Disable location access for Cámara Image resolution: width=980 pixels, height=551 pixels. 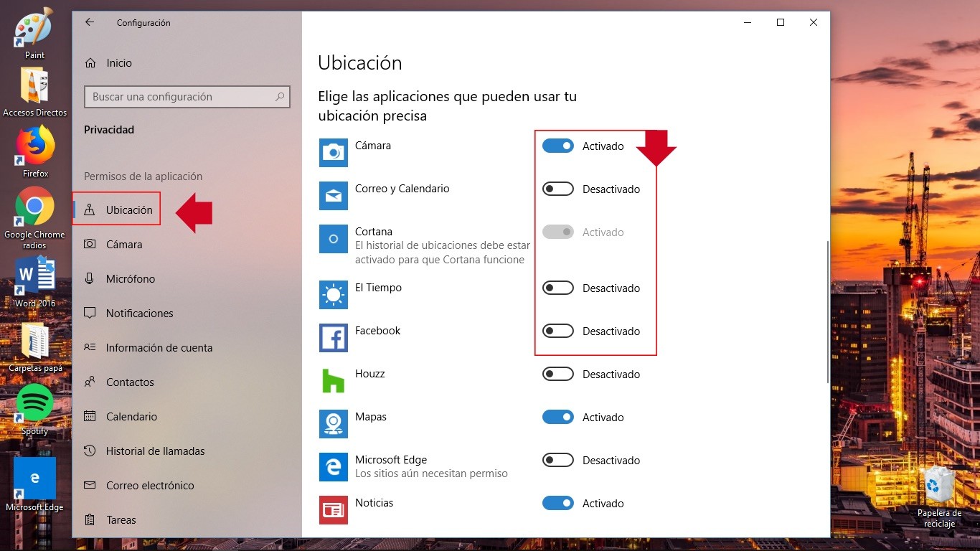[557, 145]
